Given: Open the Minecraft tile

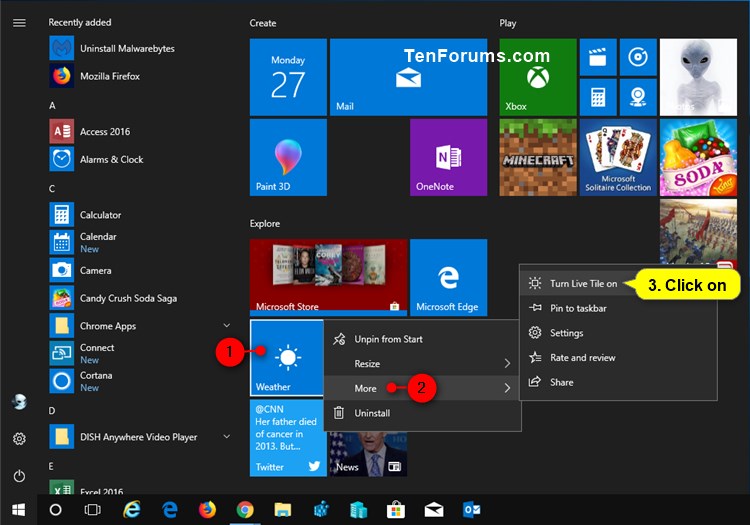Looking at the screenshot, I should (x=538, y=157).
